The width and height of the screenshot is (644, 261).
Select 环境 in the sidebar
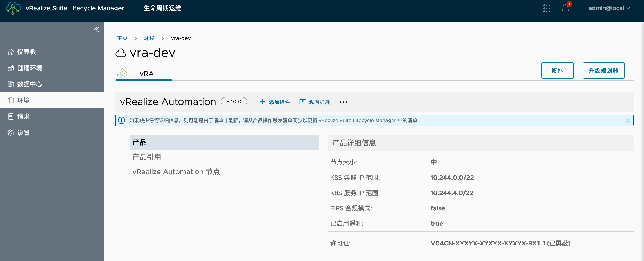52,100
